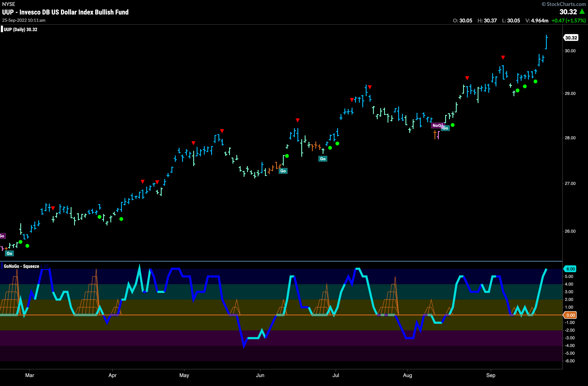Click the L: 30.05 low value
This screenshot has height=386, width=588.
coord(511,20)
